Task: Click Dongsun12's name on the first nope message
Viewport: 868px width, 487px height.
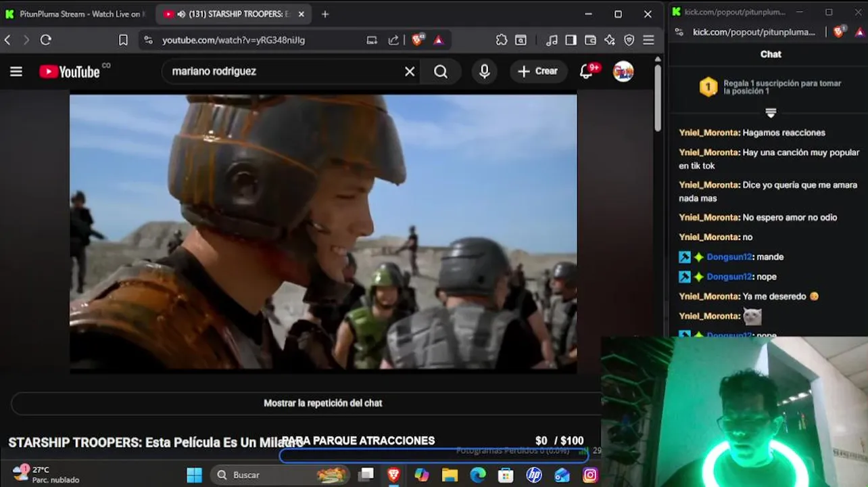Action: [729, 277]
